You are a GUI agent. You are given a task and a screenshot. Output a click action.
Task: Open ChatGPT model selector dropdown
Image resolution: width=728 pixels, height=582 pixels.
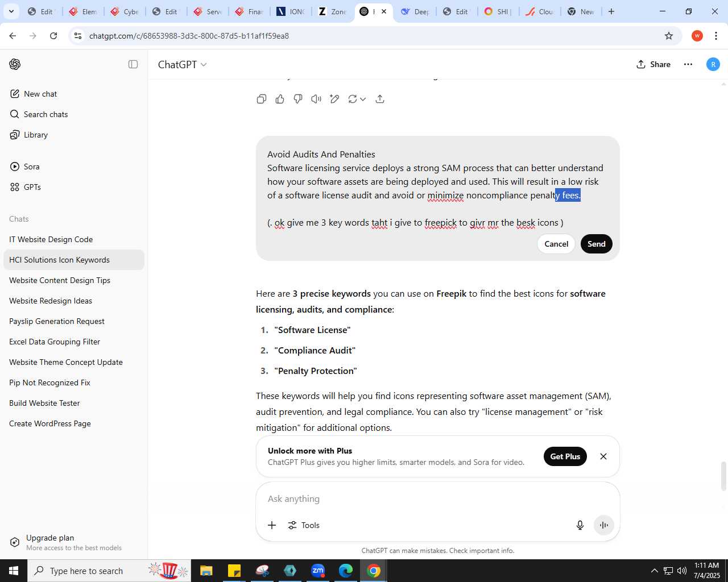coord(182,64)
